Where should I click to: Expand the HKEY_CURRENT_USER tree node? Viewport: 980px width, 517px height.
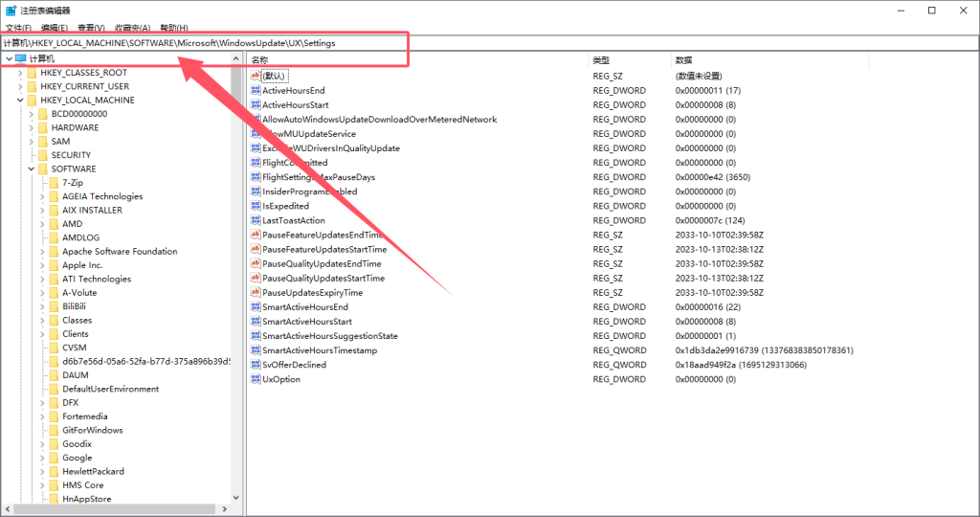pos(20,86)
